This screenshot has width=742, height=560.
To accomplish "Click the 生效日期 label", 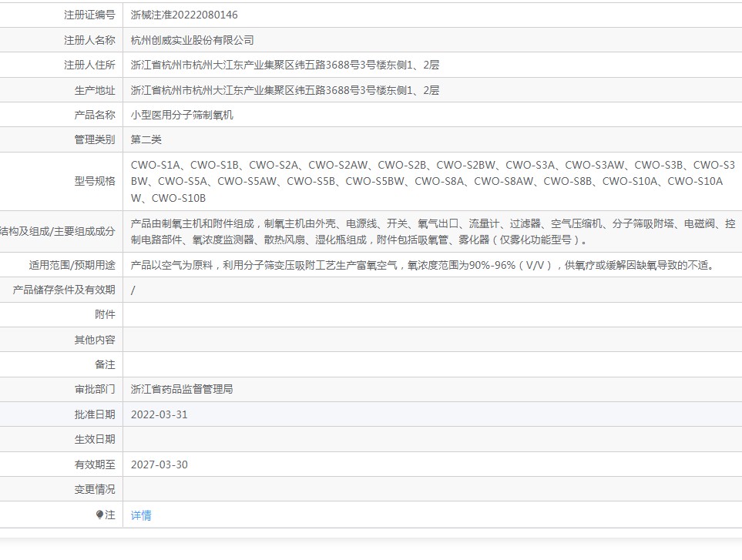I will (95, 439).
